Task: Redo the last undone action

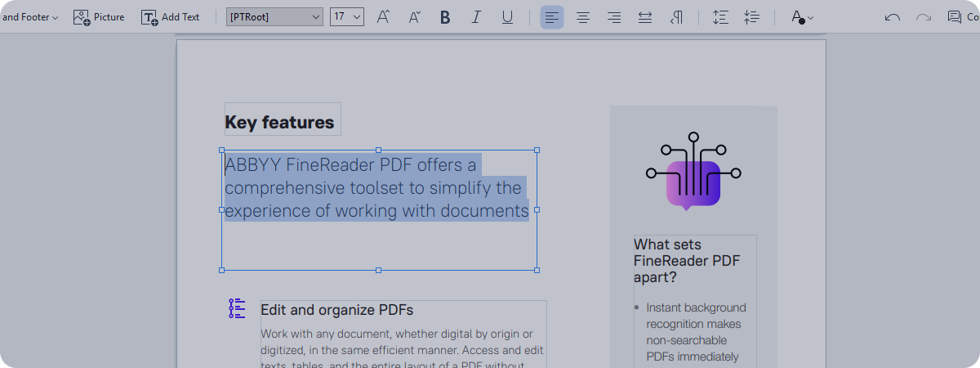Action: 924,17
